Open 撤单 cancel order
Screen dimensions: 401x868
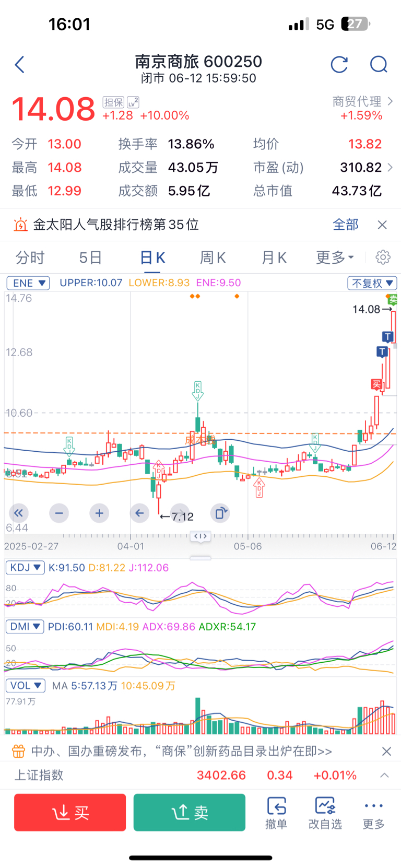click(276, 813)
